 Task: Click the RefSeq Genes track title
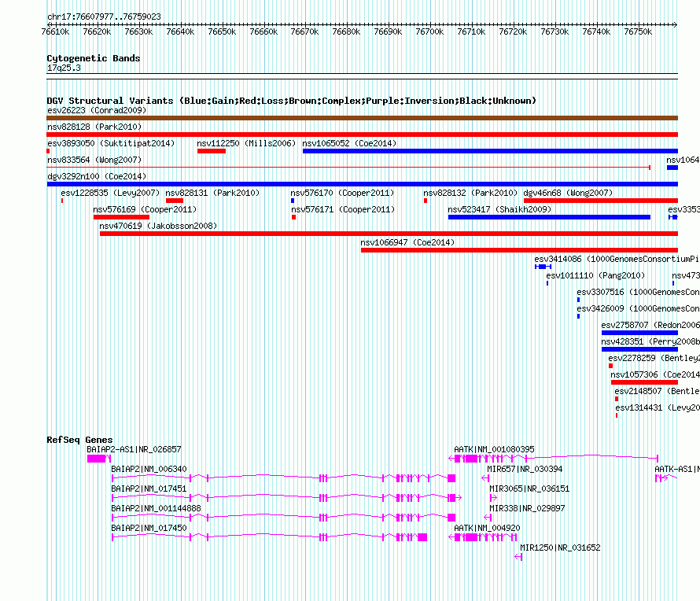[x=79, y=440]
